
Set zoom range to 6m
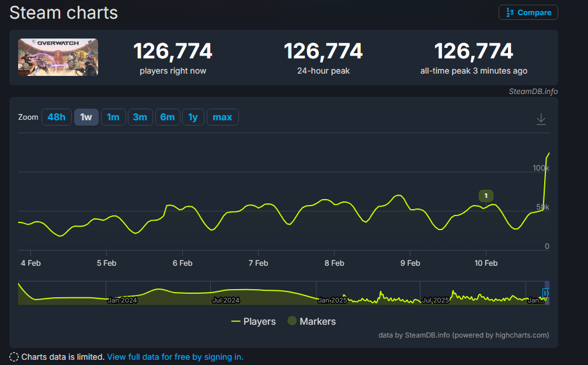coord(168,117)
